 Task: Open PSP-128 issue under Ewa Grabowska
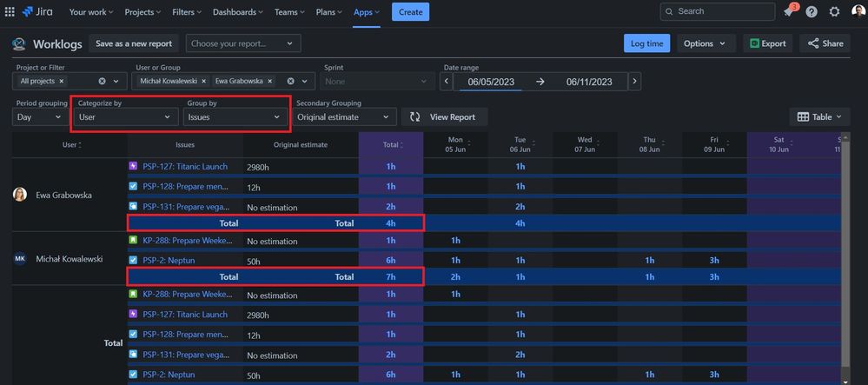click(185, 187)
